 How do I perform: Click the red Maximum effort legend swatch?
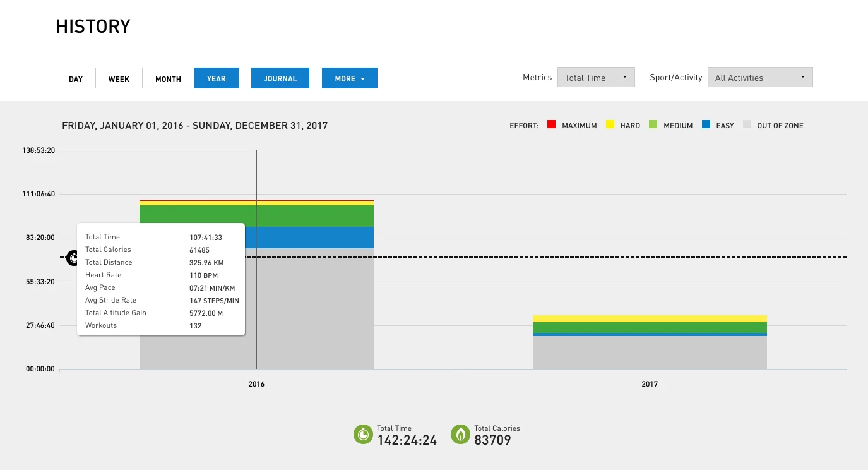click(x=551, y=125)
